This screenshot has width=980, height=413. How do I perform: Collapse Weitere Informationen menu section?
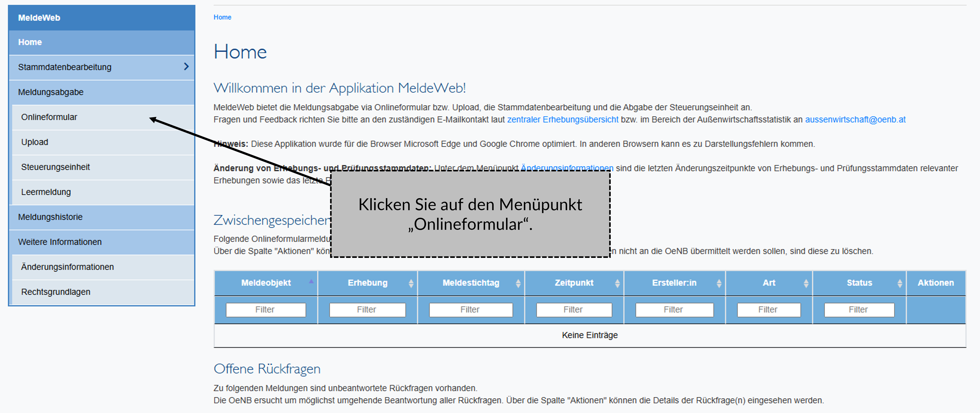[x=60, y=242]
